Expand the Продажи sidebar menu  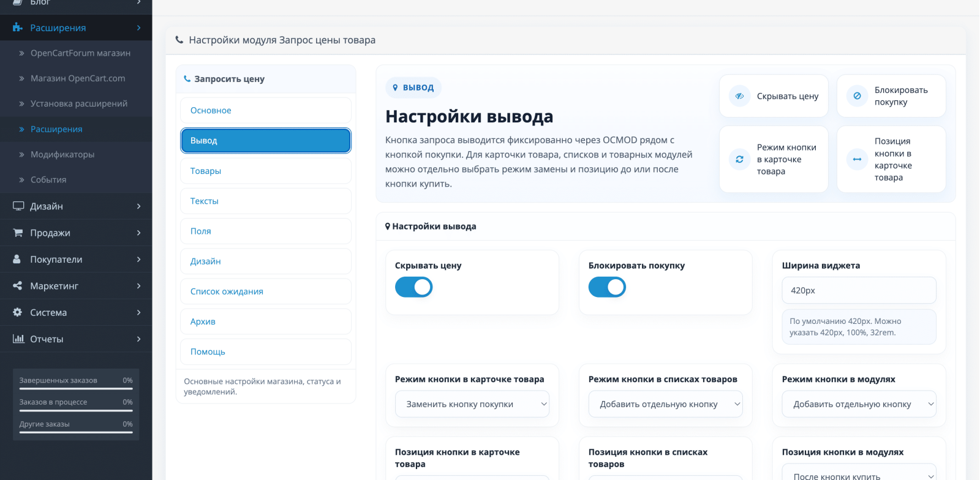(76, 233)
